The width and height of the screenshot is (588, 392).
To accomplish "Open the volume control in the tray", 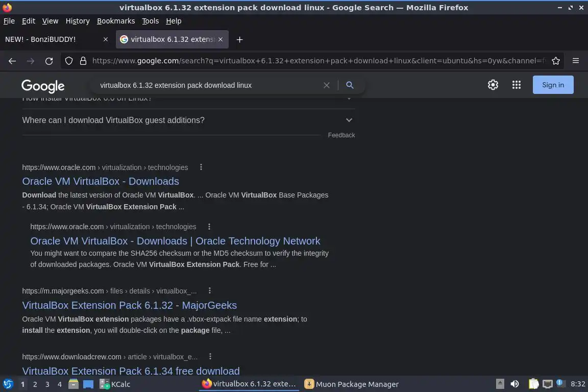I will [x=514, y=384].
